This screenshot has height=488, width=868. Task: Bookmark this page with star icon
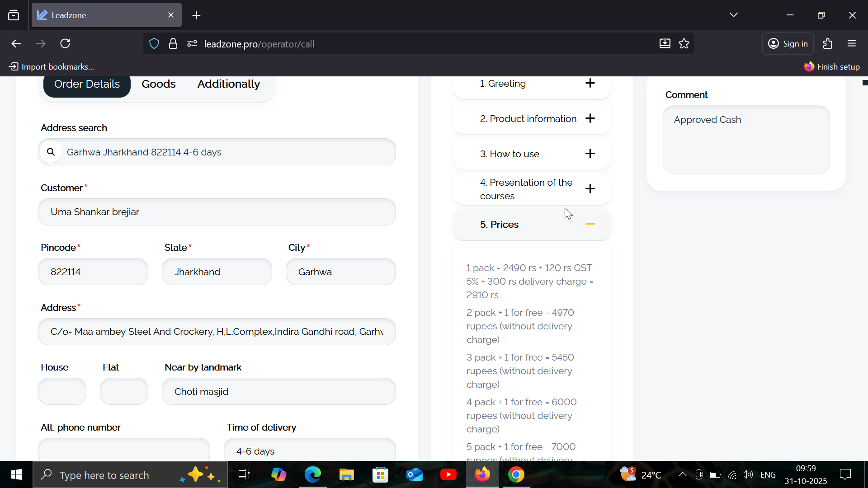click(684, 44)
